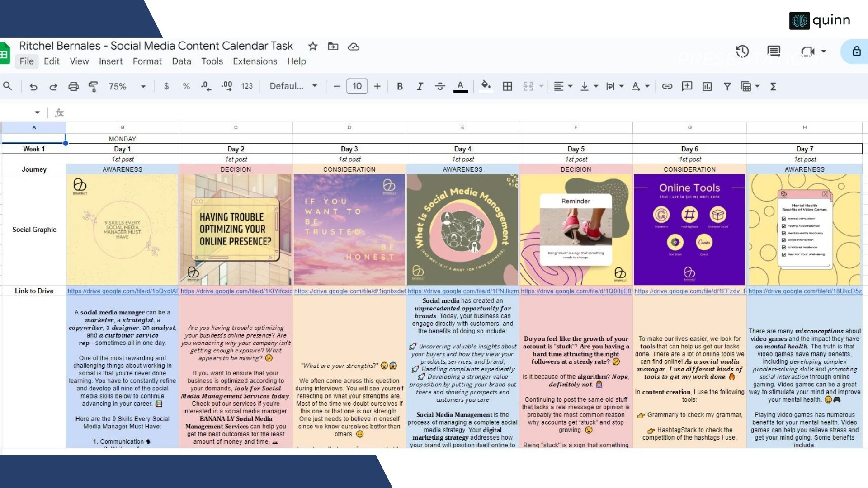The height and width of the screenshot is (488, 868).
Task: Click the borders grid icon
Action: [507, 86]
